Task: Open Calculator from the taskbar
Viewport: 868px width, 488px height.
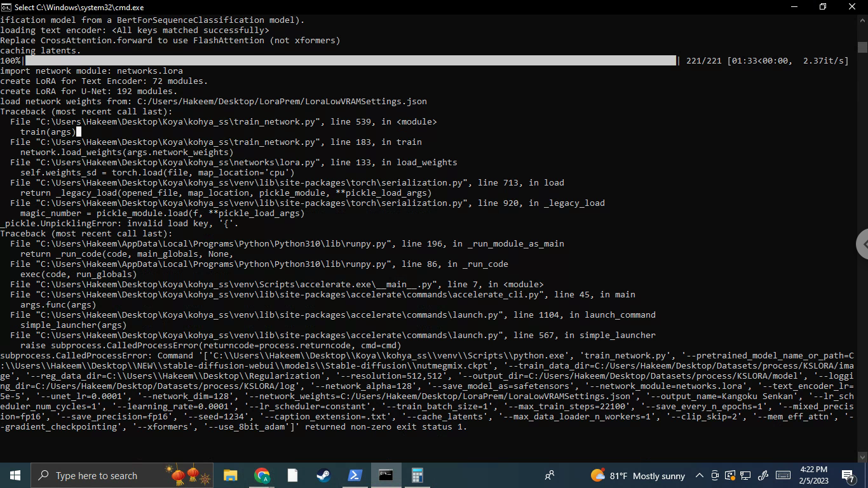Action: coord(417,475)
